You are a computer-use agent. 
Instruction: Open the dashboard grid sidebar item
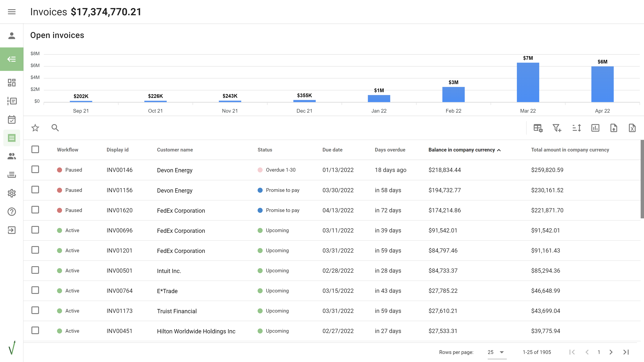[12, 82]
